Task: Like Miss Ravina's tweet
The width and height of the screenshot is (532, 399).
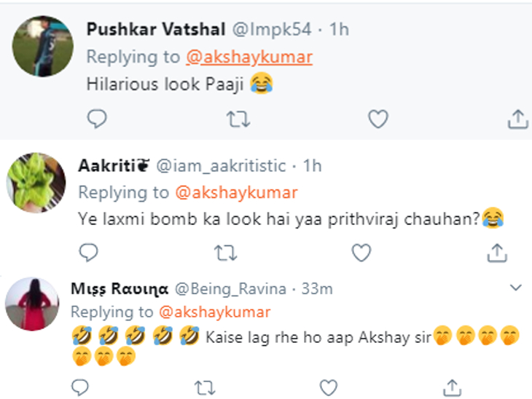Action: (329, 386)
